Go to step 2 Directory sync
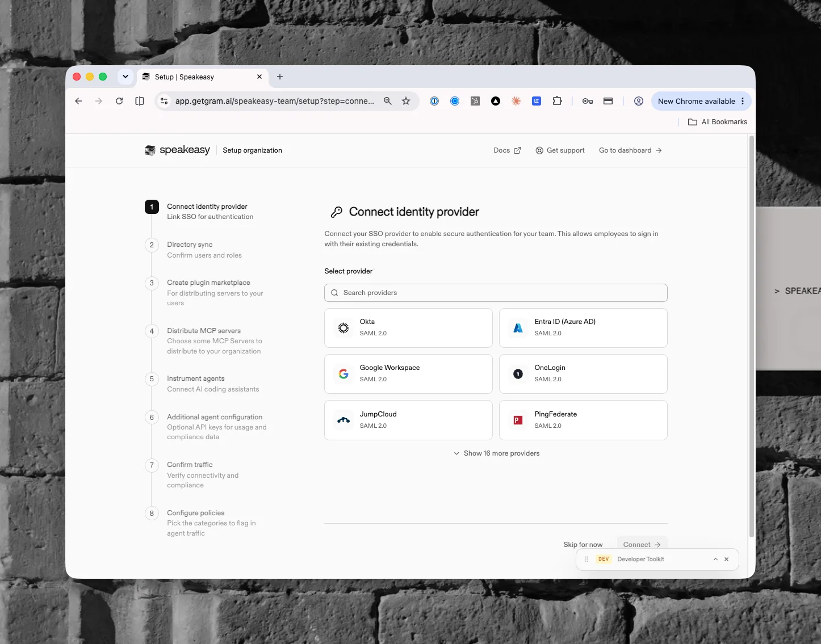Image resolution: width=821 pixels, height=644 pixels. pos(194,250)
